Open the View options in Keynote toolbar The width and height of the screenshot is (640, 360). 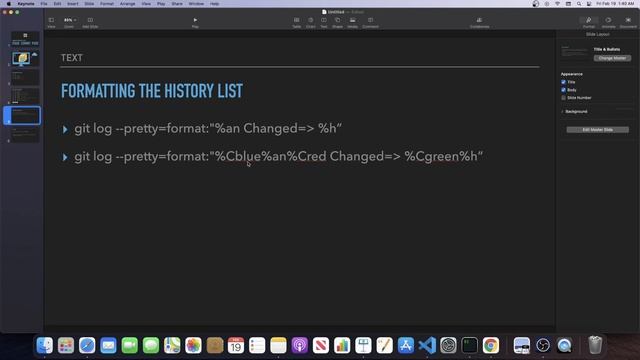coord(51,22)
